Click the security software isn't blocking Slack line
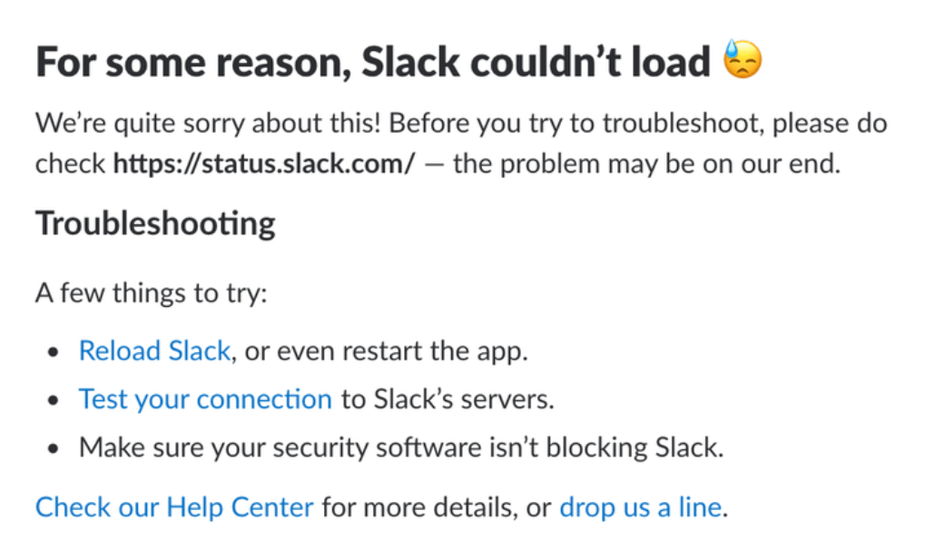Viewport: 925px width, 560px height. click(x=401, y=447)
